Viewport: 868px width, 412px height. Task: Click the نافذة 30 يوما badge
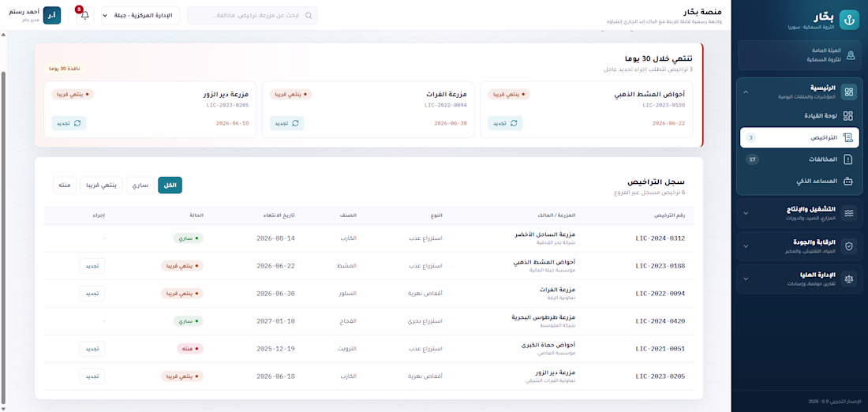pyautogui.click(x=64, y=69)
